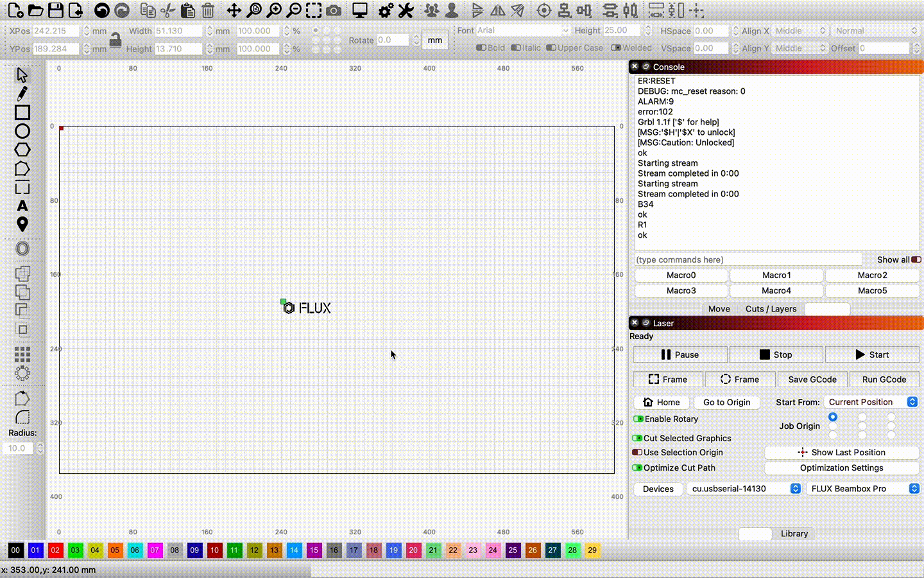This screenshot has width=924, height=578.
Task: Toggle the aspect ratio lock icon
Action: pyautogui.click(x=116, y=40)
